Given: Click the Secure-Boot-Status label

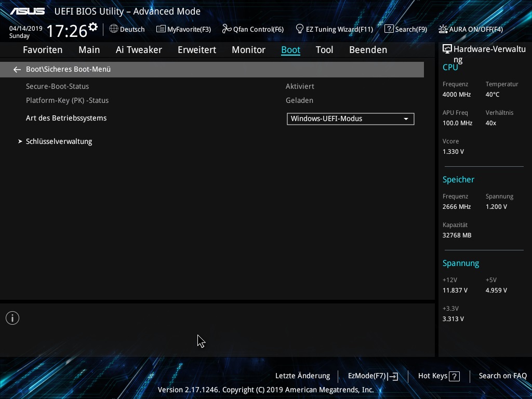Looking at the screenshot, I should (57, 87).
